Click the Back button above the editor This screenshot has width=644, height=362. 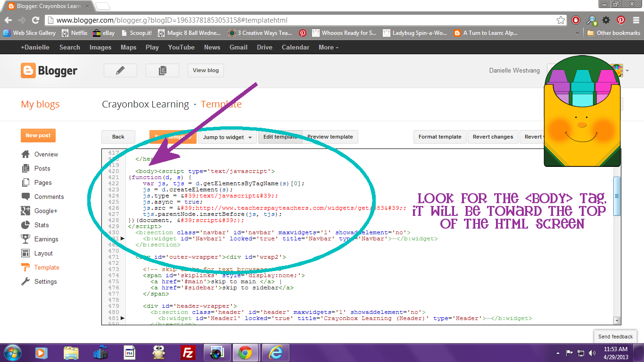[118, 137]
